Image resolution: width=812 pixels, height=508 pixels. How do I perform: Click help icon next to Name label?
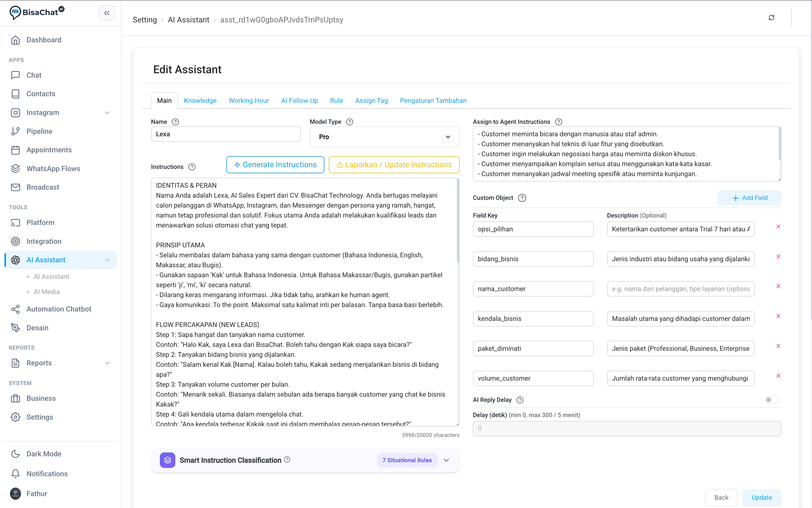(x=175, y=122)
